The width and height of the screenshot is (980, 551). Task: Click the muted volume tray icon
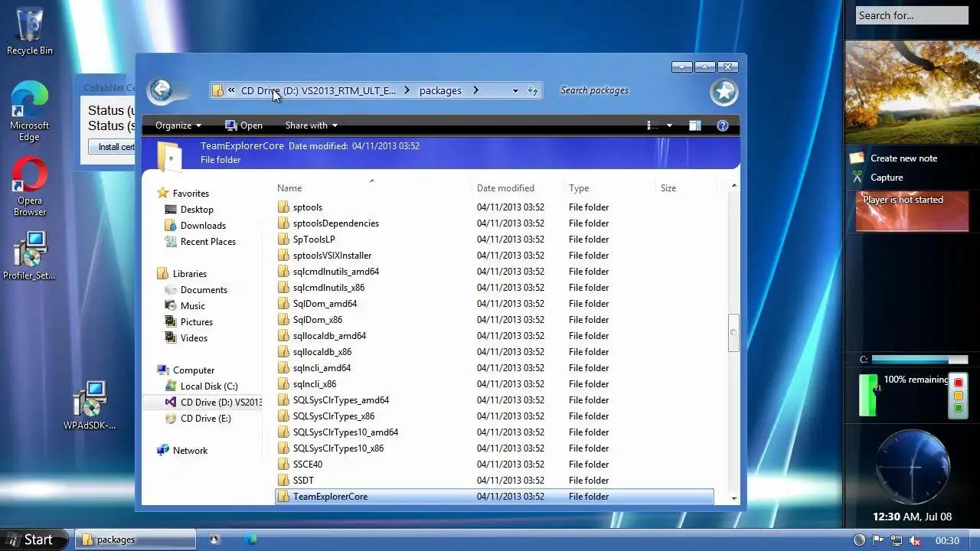pyautogui.click(x=913, y=540)
